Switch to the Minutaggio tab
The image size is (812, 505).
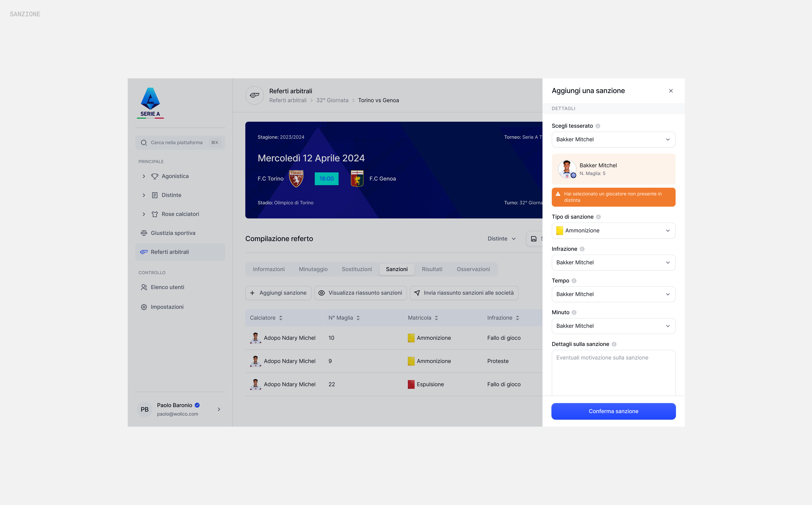313,269
